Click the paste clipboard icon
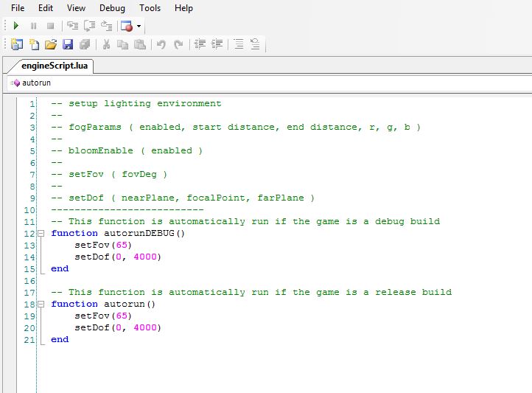Viewport: 532px width, 393px height. point(140,45)
